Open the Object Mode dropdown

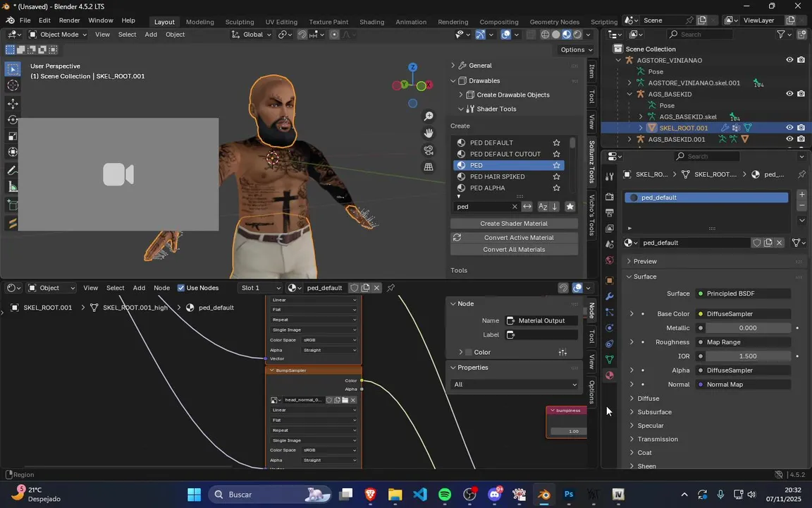[57, 34]
